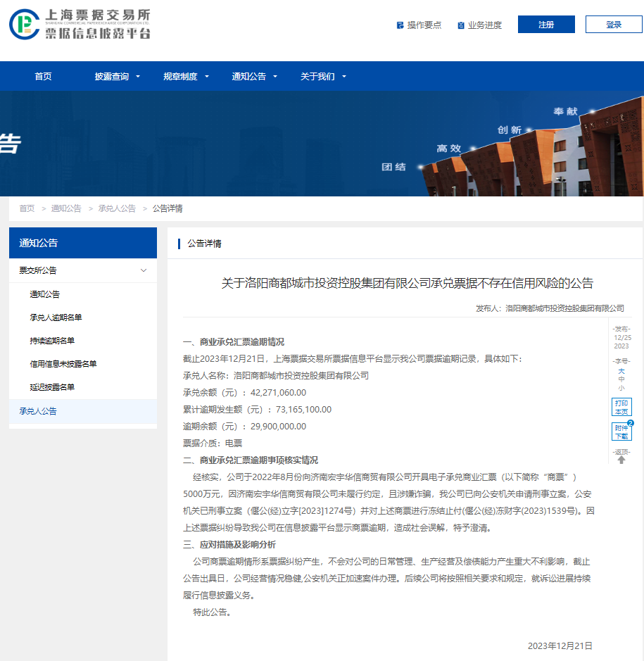Collapse the 票交所公告 chevron in sidebar
644x661 pixels.
[x=144, y=270]
